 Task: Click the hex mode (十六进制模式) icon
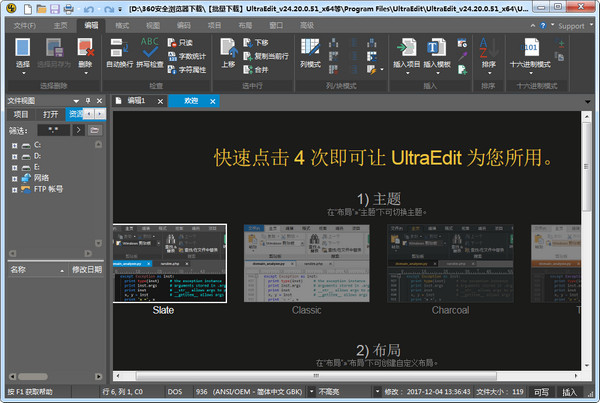tap(531, 50)
